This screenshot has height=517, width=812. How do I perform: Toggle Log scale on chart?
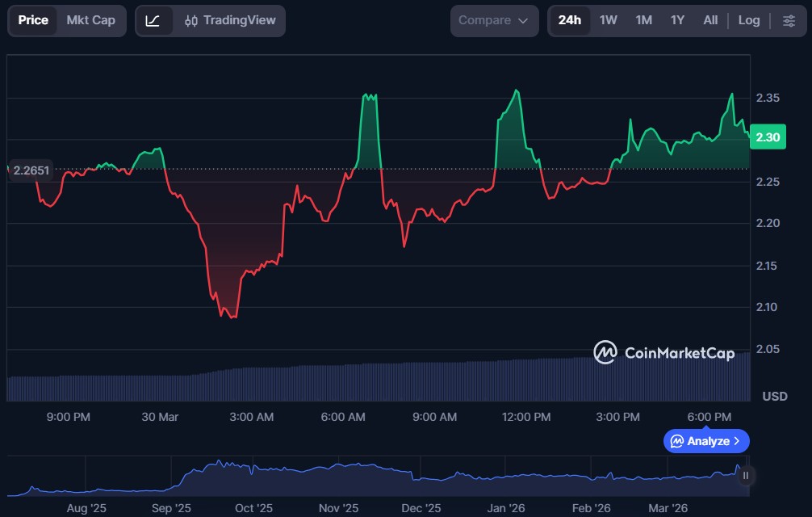pos(748,21)
